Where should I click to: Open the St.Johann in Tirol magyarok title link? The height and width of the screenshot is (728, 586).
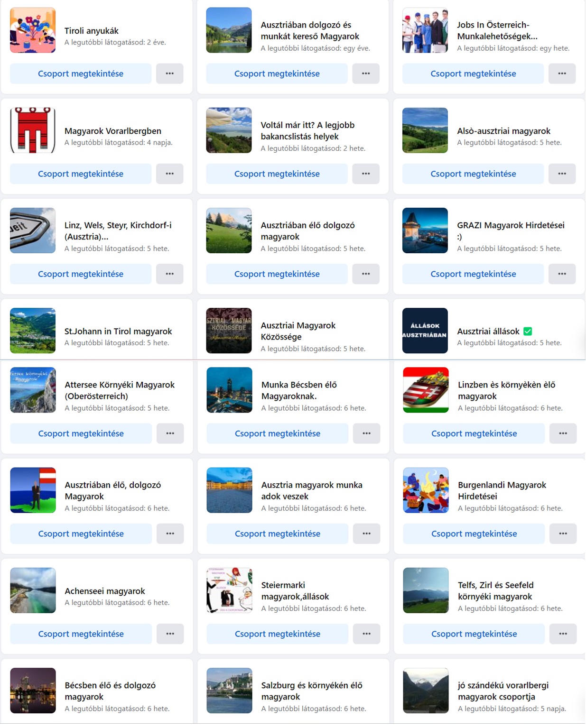(x=118, y=331)
